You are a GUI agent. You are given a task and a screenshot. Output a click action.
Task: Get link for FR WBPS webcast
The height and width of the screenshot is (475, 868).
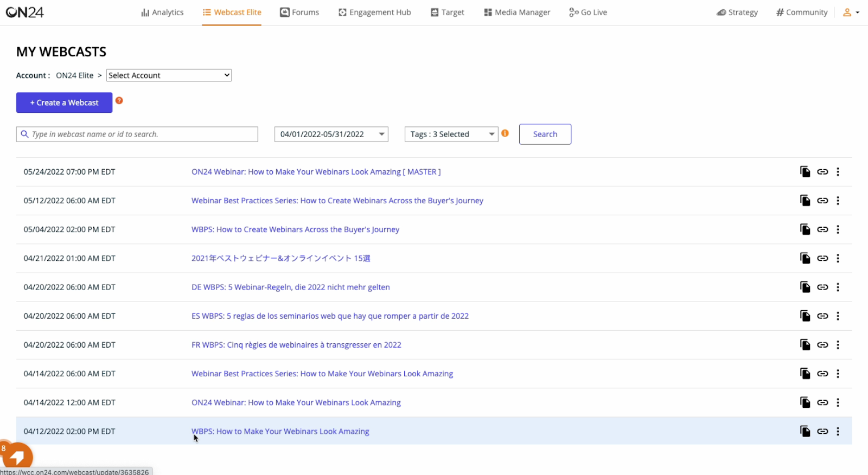point(822,344)
